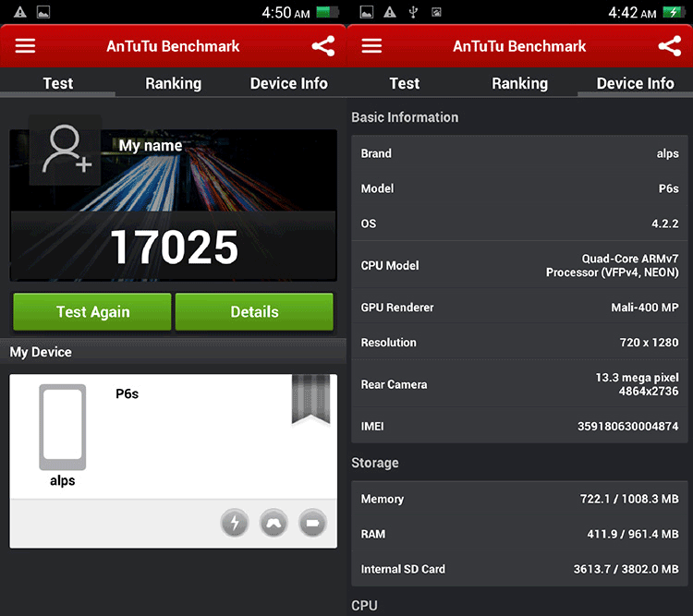Select the IMEI row in Basic Information
The image size is (693, 616).
point(519,427)
